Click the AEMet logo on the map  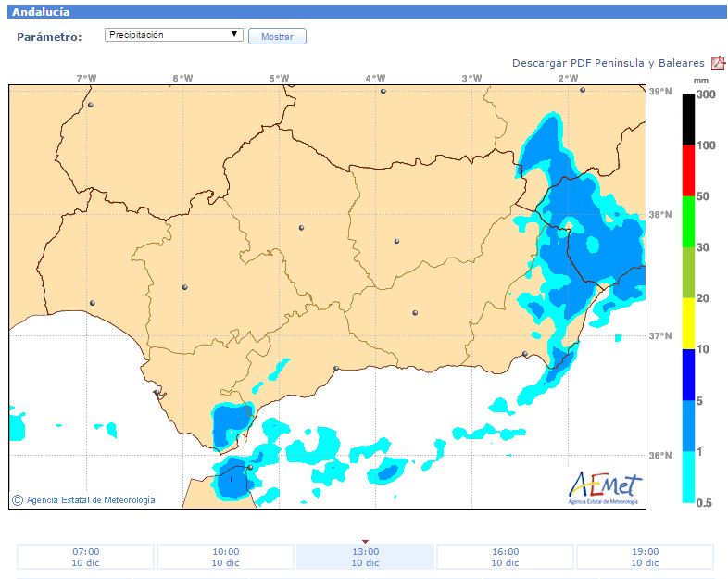coord(605,487)
